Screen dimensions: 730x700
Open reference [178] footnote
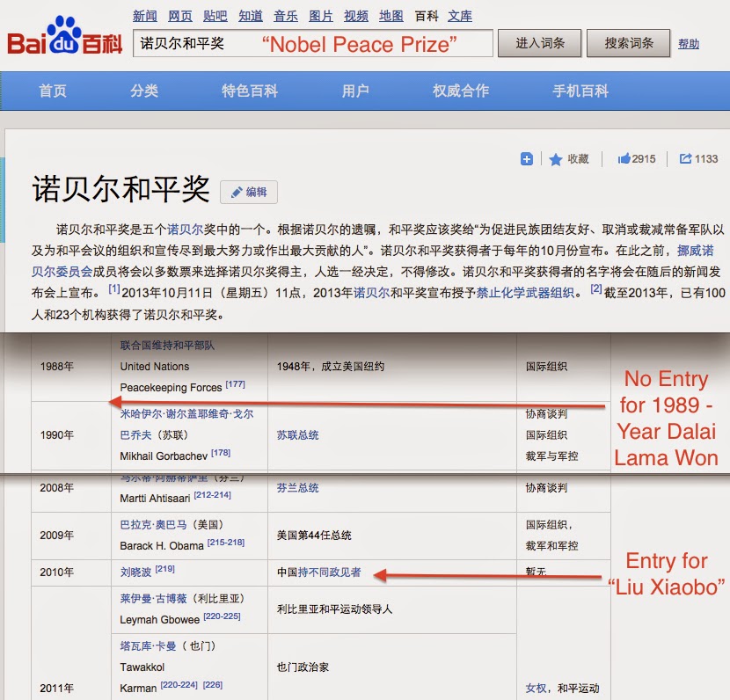pyautogui.click(x=221, y=453)
